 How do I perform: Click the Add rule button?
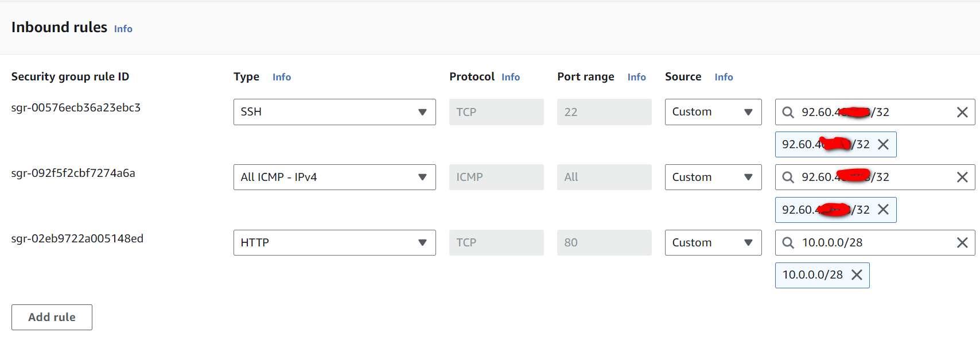pyautogui.click(x=52, y=317)
